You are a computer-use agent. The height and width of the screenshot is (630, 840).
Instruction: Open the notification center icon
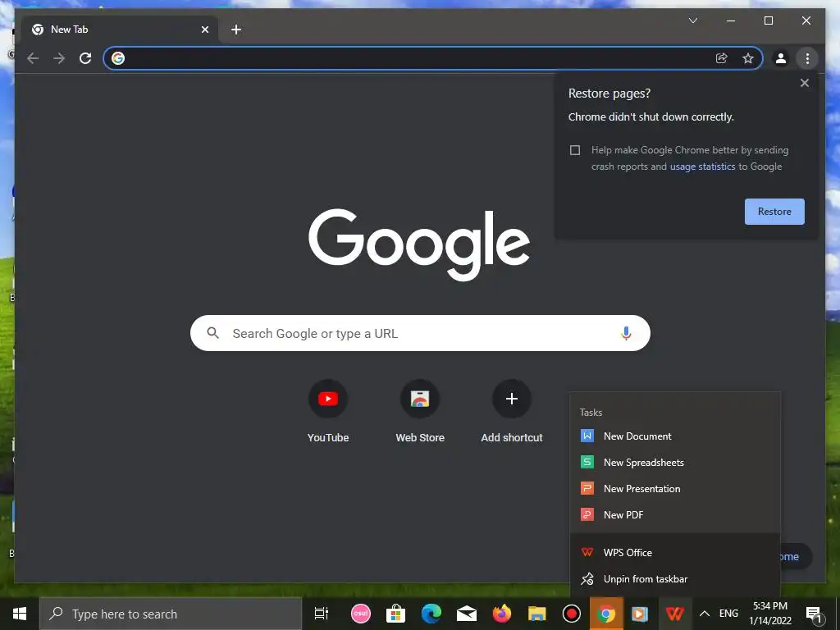pyautogui.click(x=814, y=614)
